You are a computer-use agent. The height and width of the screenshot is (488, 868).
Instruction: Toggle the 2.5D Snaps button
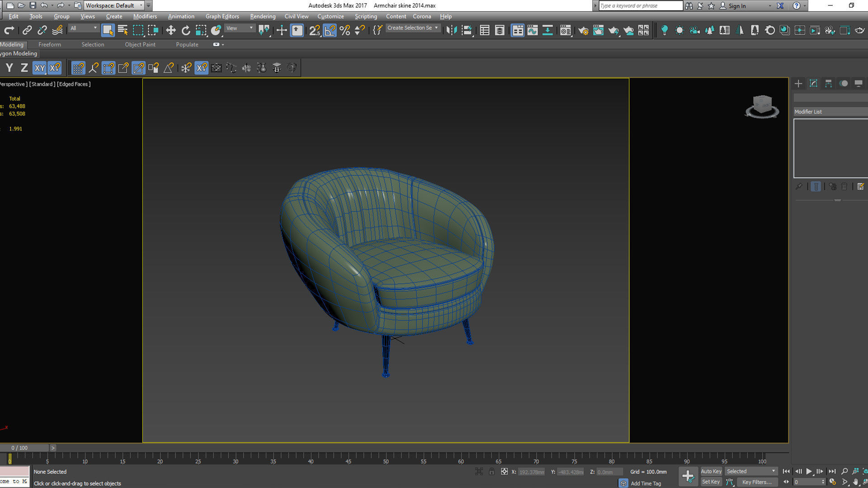click(x=315, y=30)
